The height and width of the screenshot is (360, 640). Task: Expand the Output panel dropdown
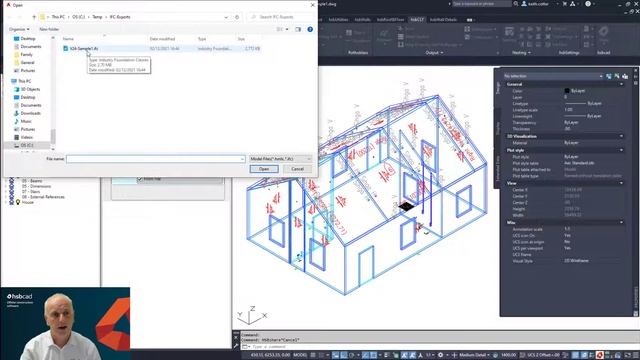point(434,53)
